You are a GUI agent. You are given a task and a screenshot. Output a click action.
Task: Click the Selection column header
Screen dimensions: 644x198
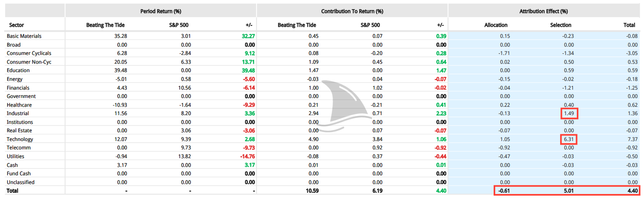(x=560, y=25)
